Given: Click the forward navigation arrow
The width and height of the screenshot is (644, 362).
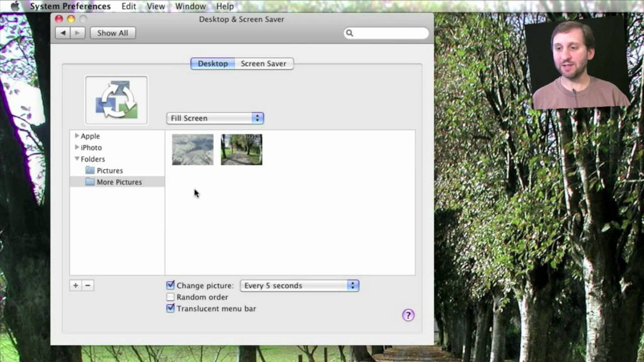Looking at the screenshot, I should pos(77,33).
